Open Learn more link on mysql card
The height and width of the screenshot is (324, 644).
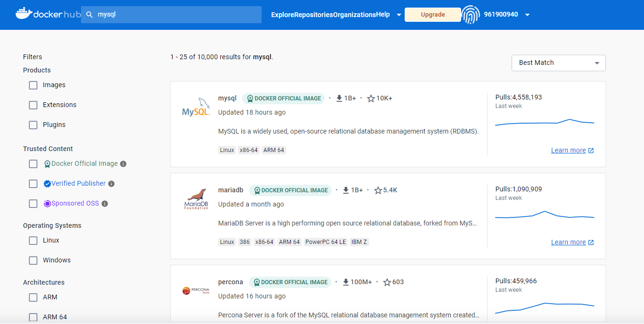coord(568,151)
